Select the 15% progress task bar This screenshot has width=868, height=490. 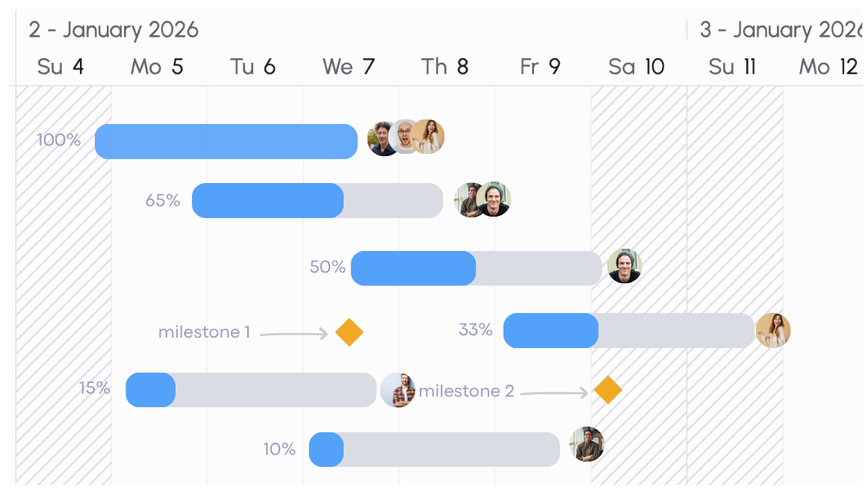click(251, 390)
